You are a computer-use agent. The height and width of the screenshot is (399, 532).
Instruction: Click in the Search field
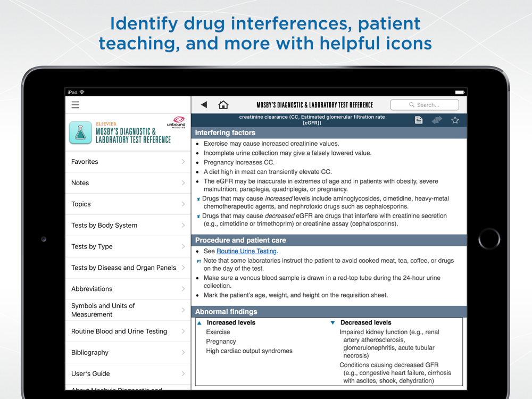[x=425, y=105]
